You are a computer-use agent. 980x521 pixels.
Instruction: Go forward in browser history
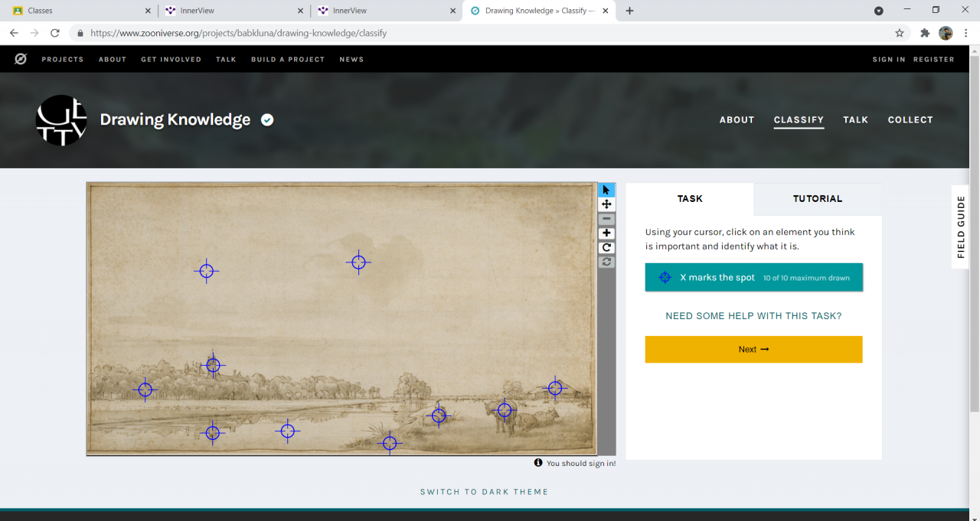coord(34,33)
